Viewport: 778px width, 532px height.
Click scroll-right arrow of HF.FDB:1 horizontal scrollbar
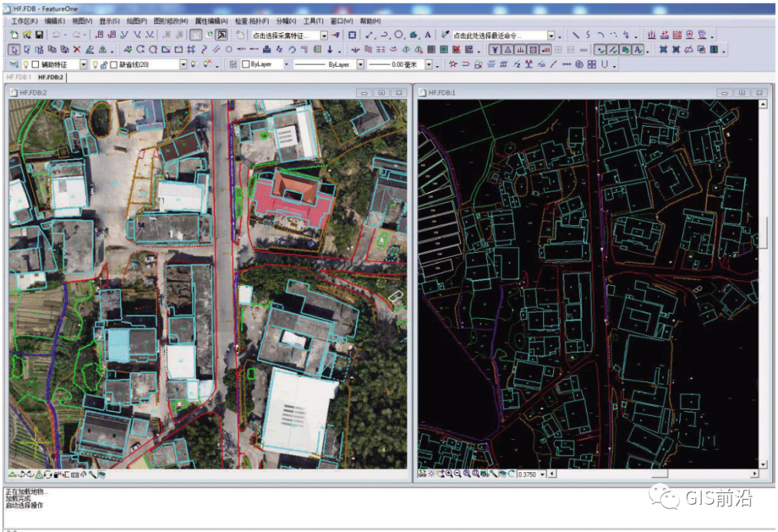pos(754,474)
